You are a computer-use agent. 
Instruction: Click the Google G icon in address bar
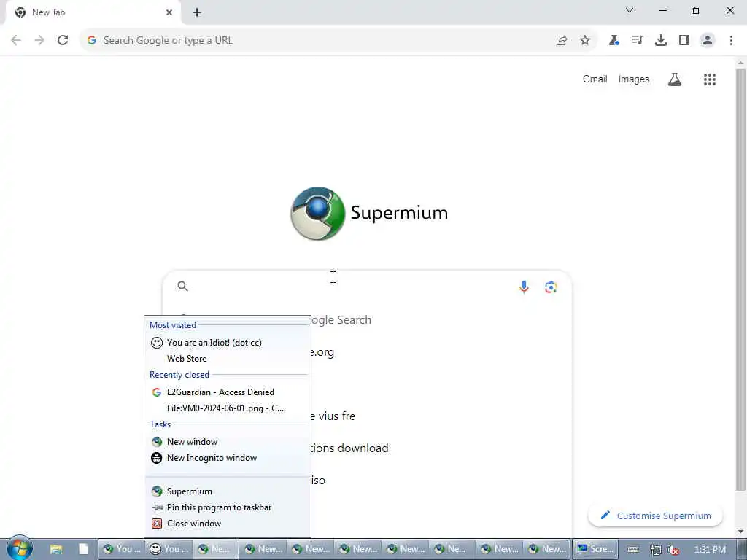point(92,41)
